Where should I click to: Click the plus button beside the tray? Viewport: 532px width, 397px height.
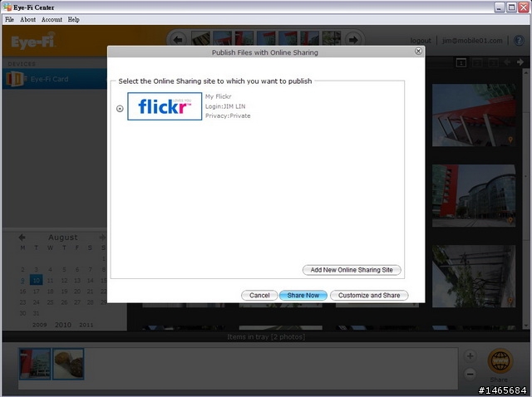(470, 356)
